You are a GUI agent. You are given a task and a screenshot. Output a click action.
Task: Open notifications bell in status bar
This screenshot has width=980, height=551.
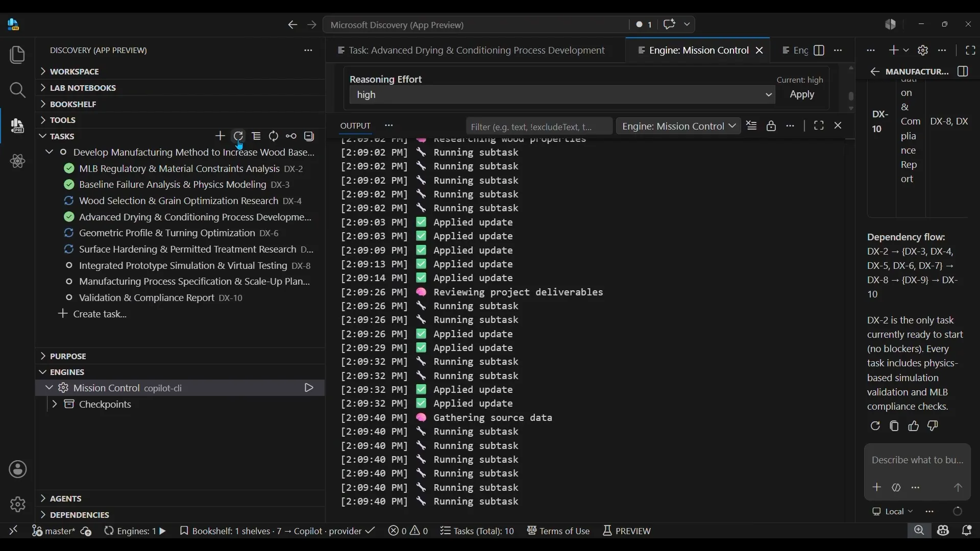point(967,531)
